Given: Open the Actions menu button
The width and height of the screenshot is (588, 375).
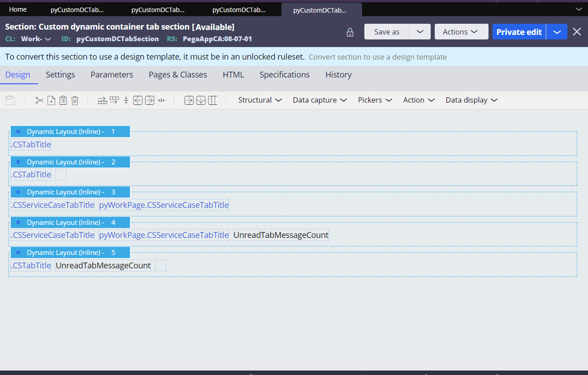Looking at the screenshot, I should coord(461,32).
